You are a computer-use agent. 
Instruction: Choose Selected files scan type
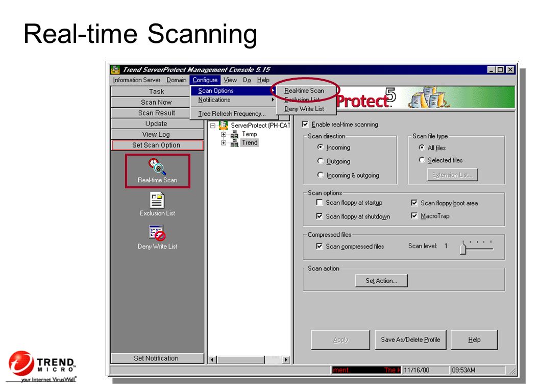tap(422, 160)
